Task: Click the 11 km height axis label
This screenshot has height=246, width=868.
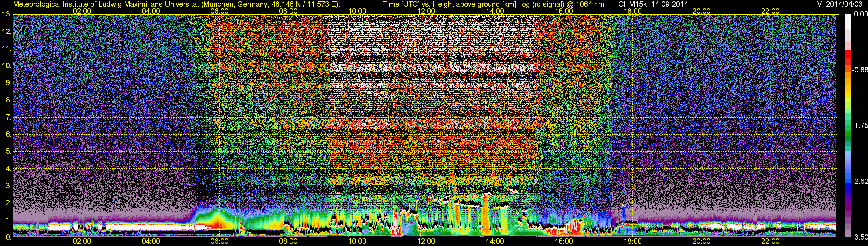Action: pos(6,49)
